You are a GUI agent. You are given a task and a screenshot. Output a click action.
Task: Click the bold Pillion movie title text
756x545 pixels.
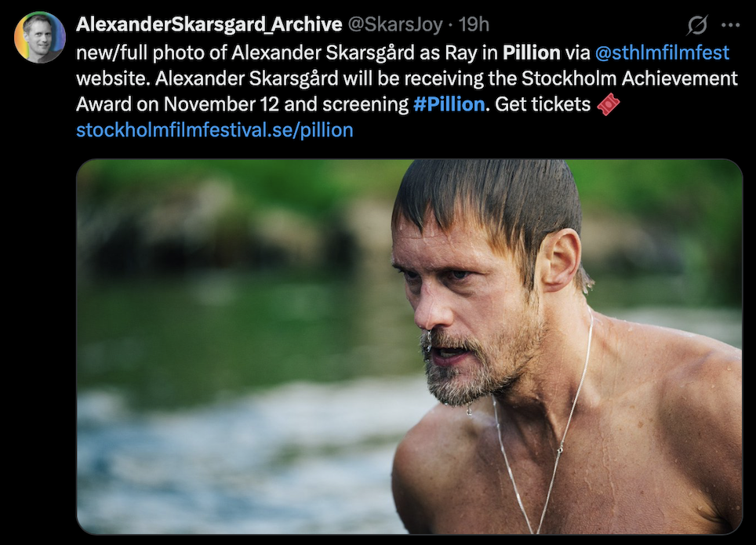532,53
